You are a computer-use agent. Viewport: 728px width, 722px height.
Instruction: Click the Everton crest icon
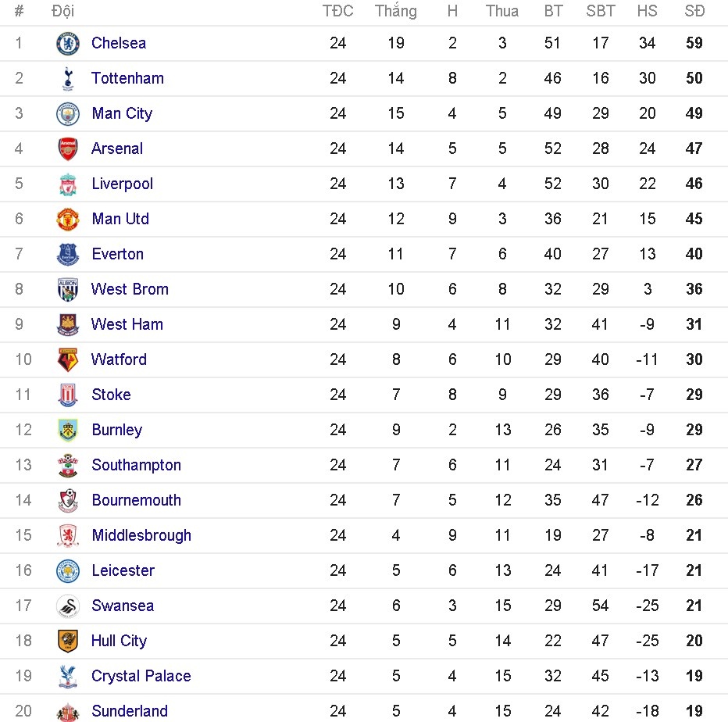tap(68, 254)
